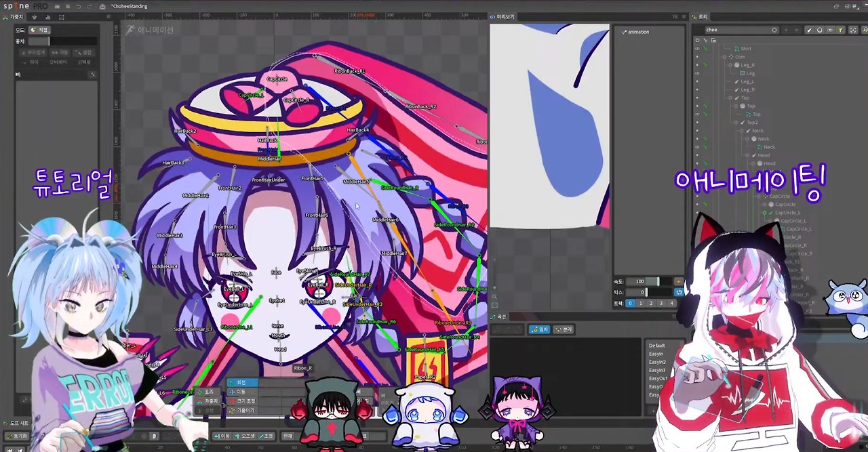868x452 pixels.
Task: Click the focus selection icon in tree toolbar
Action: point(853,30)
